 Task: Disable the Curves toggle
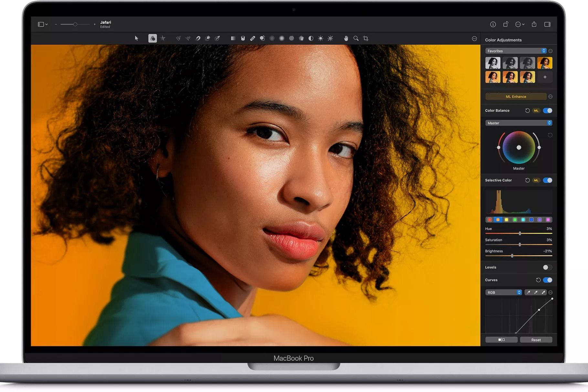[547, 280]
